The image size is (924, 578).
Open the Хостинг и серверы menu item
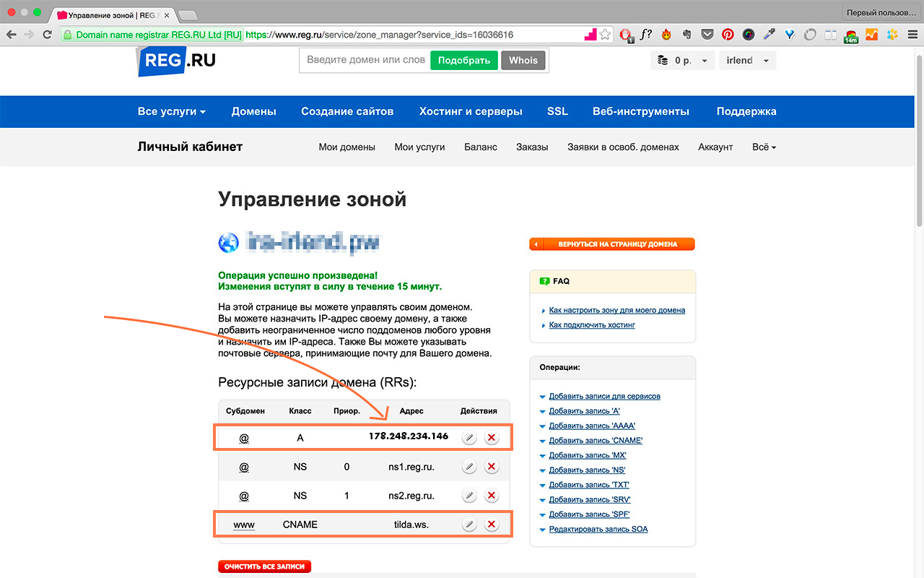click(x=471, y=111)
